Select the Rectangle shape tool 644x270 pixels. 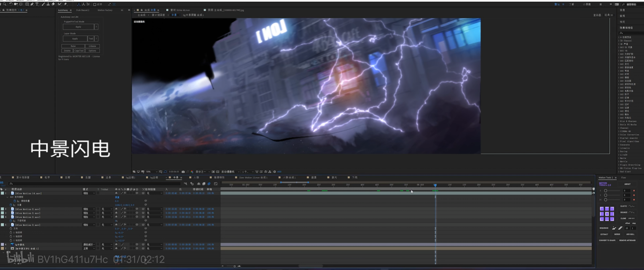click(27, 4)
